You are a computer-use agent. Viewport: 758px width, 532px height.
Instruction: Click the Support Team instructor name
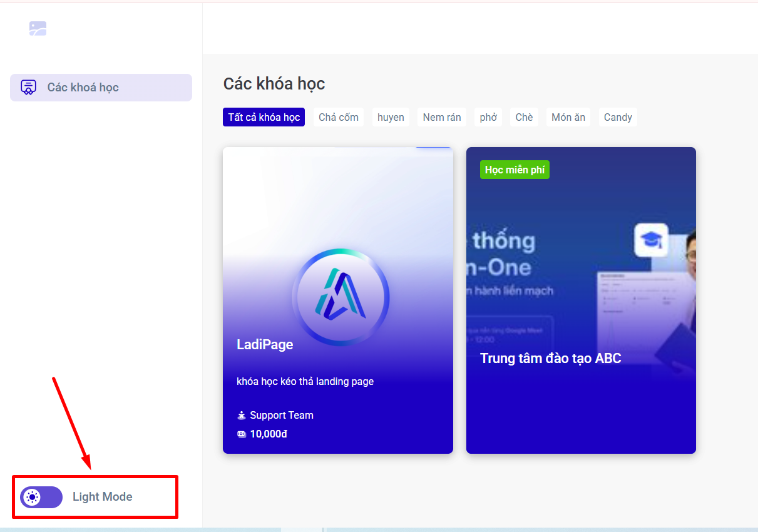coord(282,416)
